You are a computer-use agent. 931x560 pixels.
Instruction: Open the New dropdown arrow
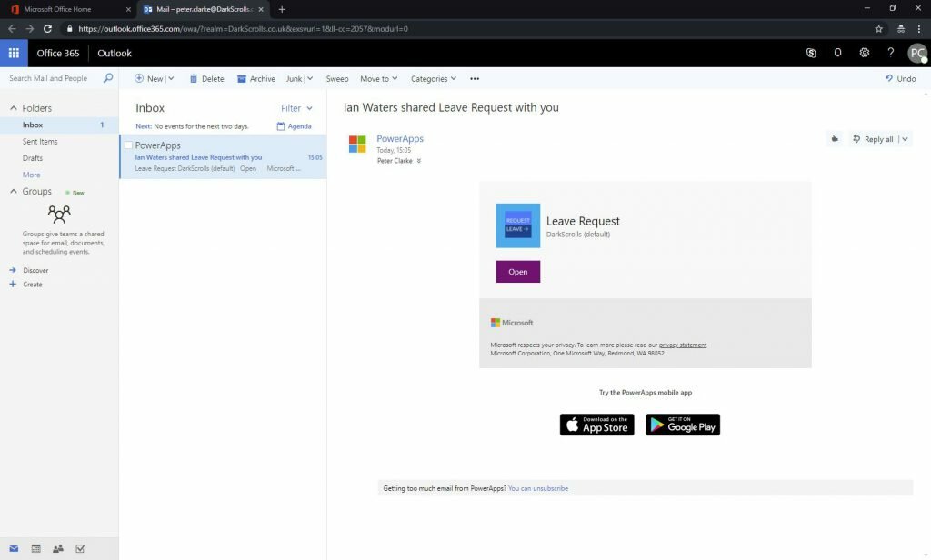[171, 78]
